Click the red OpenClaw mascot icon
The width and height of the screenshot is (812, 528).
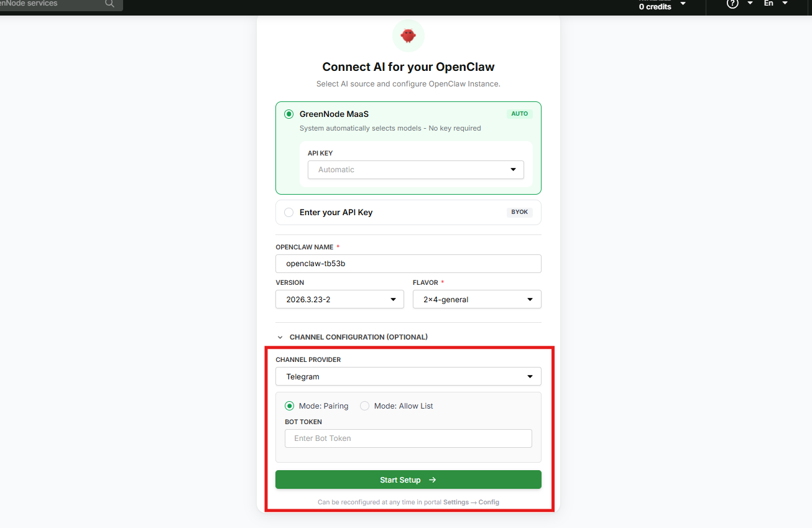[408, 35]
